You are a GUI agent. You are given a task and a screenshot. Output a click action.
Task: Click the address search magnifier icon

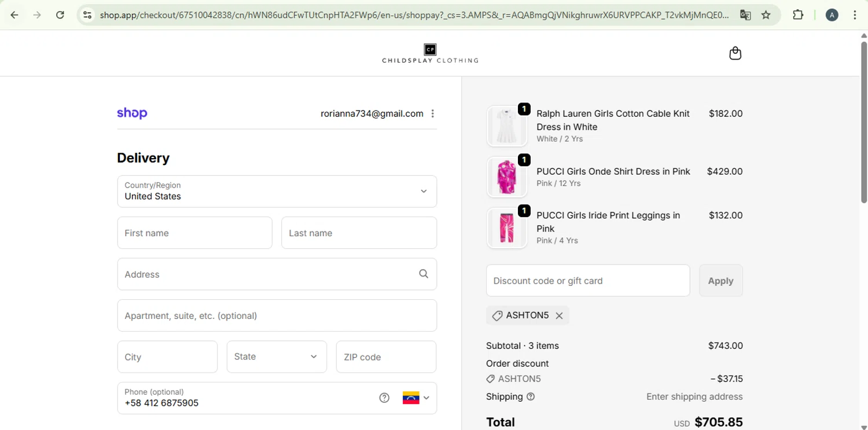click(424, 274)
